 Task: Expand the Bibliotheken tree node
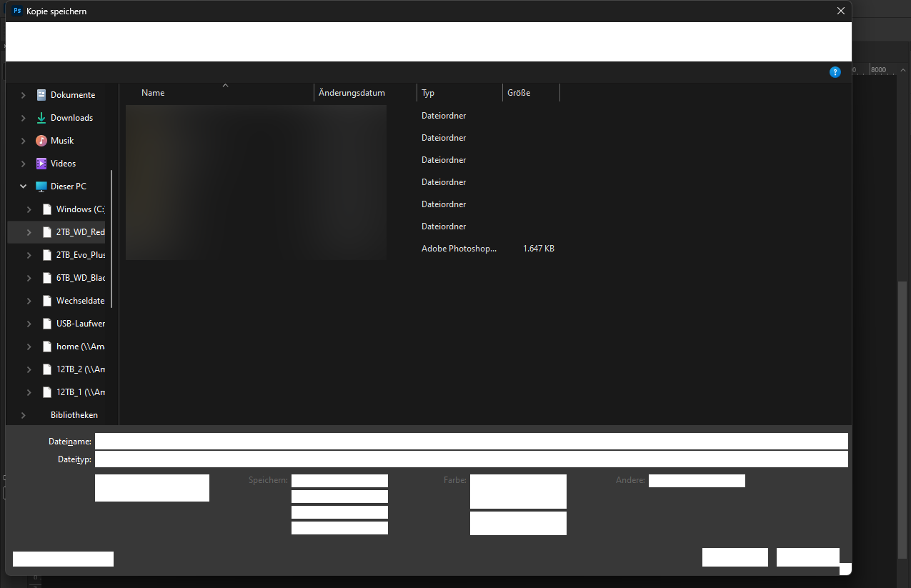click(24, 415)
